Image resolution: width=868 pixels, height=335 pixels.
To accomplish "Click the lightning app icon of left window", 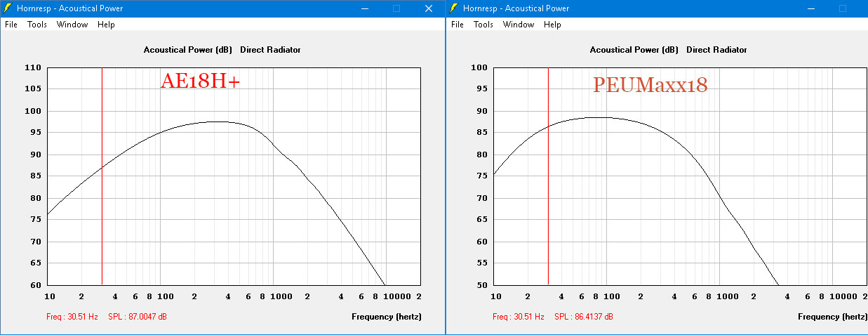I will click(x=8, y=8).
